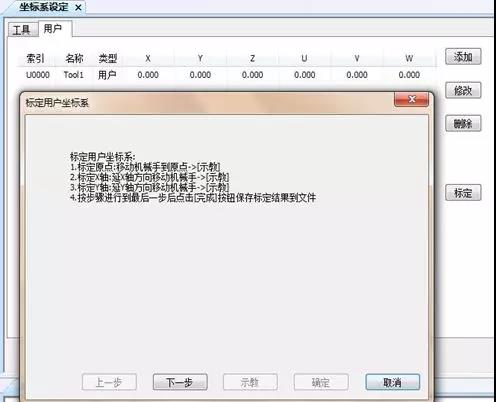Image resolution: width=496 pixels, height=402 pixels.
Task: Click the X column header
Action: tap(148, 58)
